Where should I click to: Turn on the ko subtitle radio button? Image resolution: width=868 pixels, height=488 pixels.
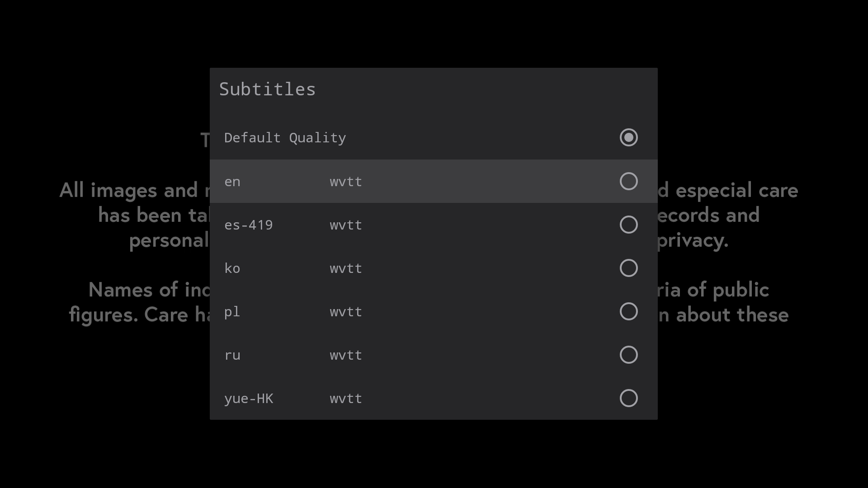[x=628, y=268]
